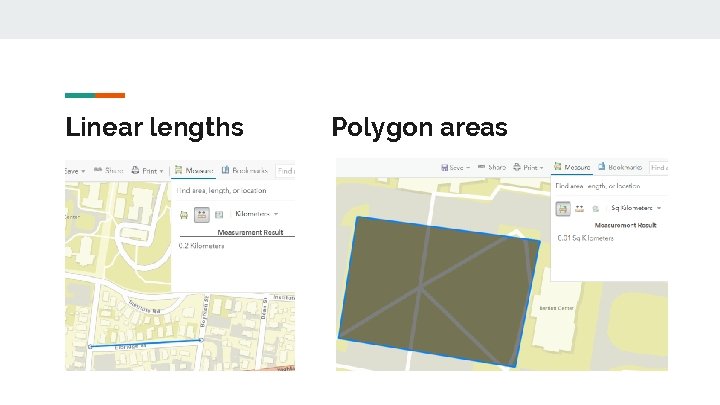Click the blue measured line on the Linear lengths map

click(x=146, y=343)
